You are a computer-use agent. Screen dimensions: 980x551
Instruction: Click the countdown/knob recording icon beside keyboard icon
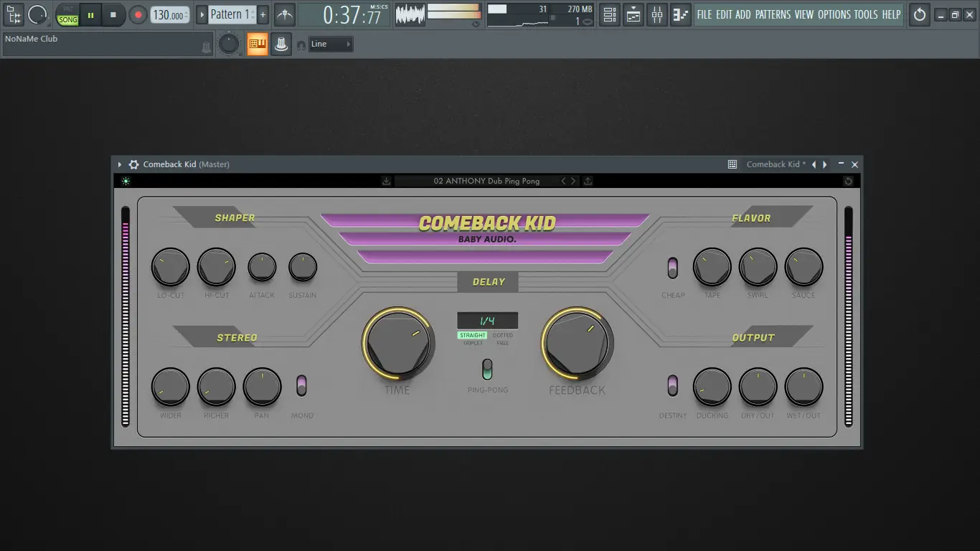point(281,44)
